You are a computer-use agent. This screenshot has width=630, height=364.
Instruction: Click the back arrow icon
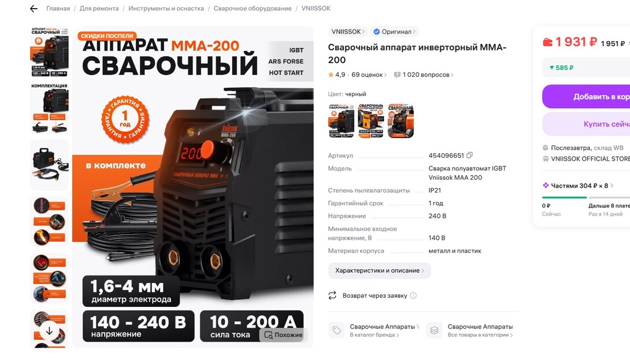pos(34,9)
